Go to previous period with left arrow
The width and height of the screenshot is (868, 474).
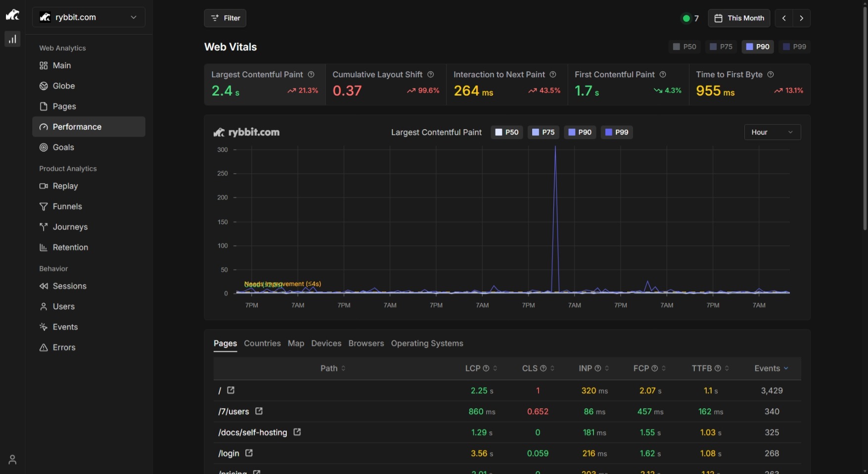coord(784,18)
